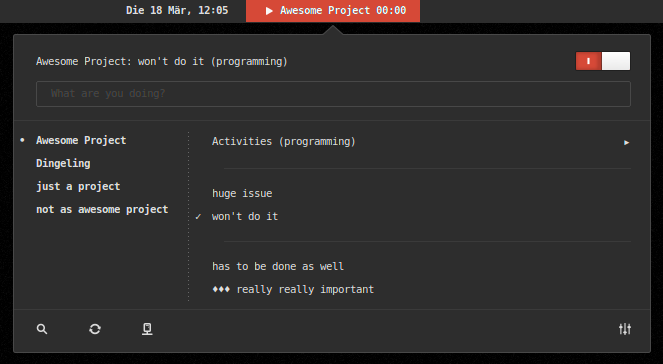
Task: Select the Dingeling project
Action: pyautogui.click(x=63, y=164)
